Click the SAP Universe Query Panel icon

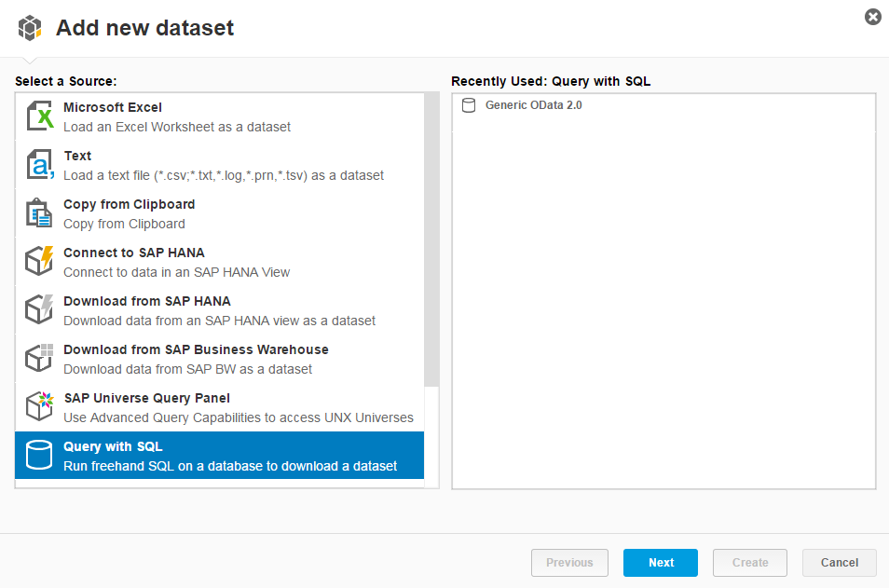tap(40, 406)
